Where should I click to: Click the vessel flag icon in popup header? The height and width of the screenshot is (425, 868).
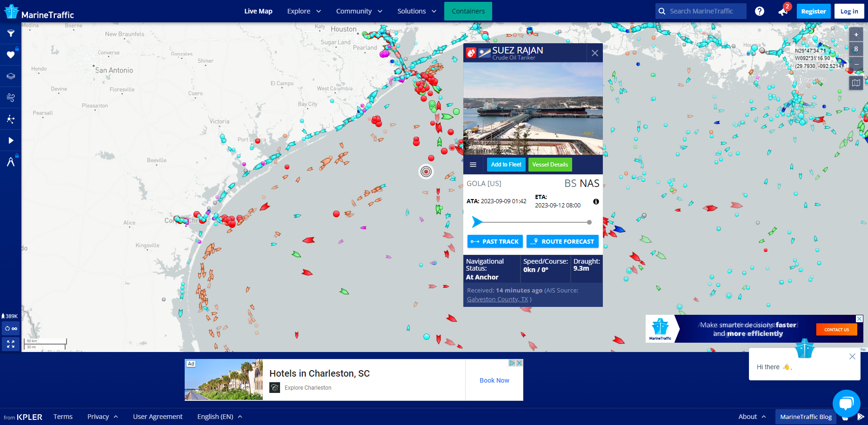point(485,53)
